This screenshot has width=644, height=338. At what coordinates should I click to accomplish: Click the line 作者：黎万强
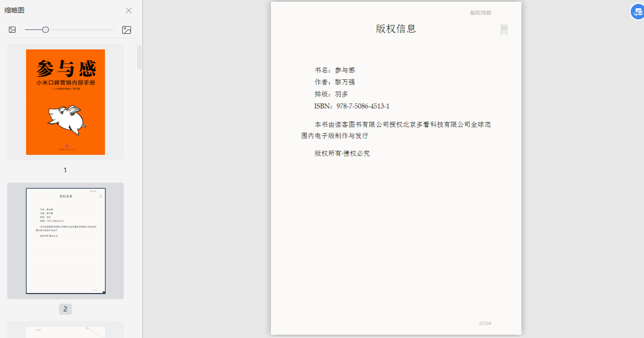click(x=335, y=82)
